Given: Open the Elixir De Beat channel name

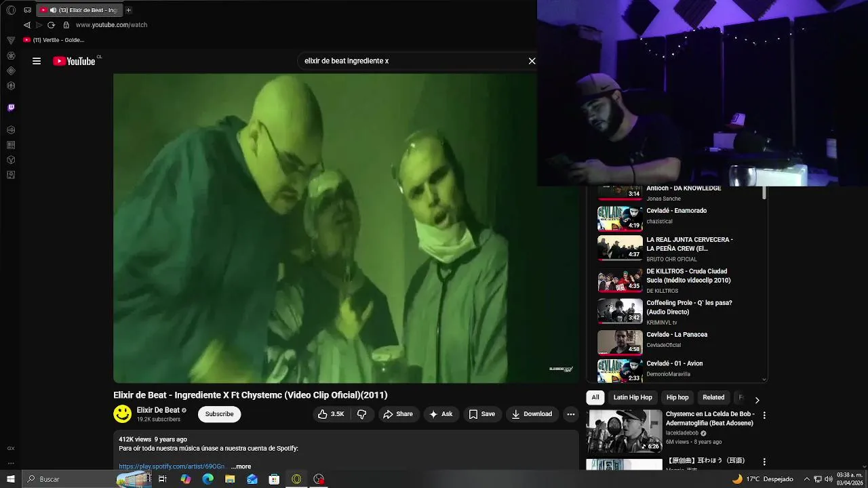Looking at the screenshot, I should click(158, 410).
